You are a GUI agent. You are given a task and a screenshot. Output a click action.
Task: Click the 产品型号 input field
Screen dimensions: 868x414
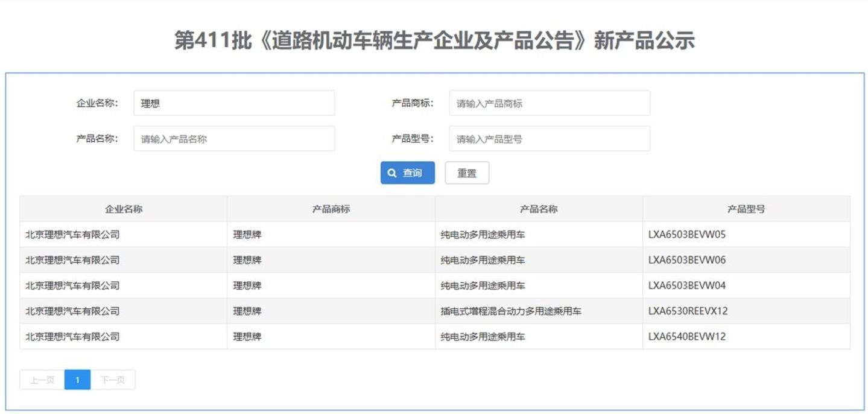pos(550,139)
